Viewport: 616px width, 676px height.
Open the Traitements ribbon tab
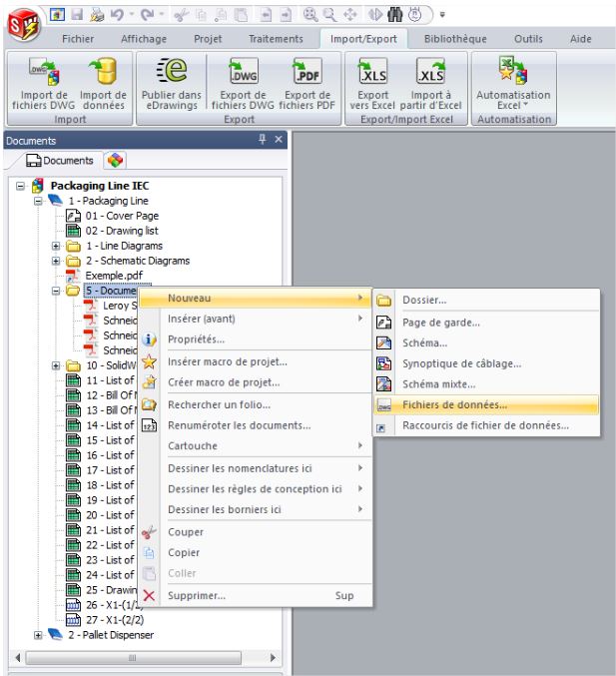[x=276, y=39]
